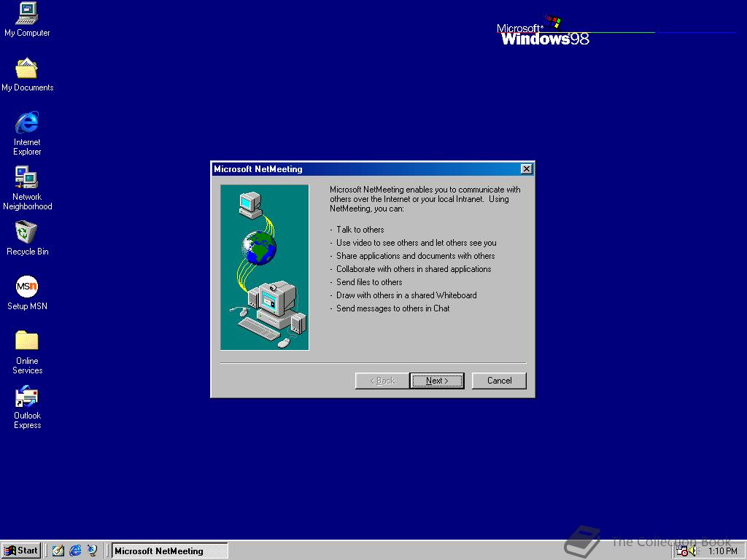The width and height of the screenshot is (747, 560).
Task: Click the View Channels satellite dish icon
Action: [93, 551]
